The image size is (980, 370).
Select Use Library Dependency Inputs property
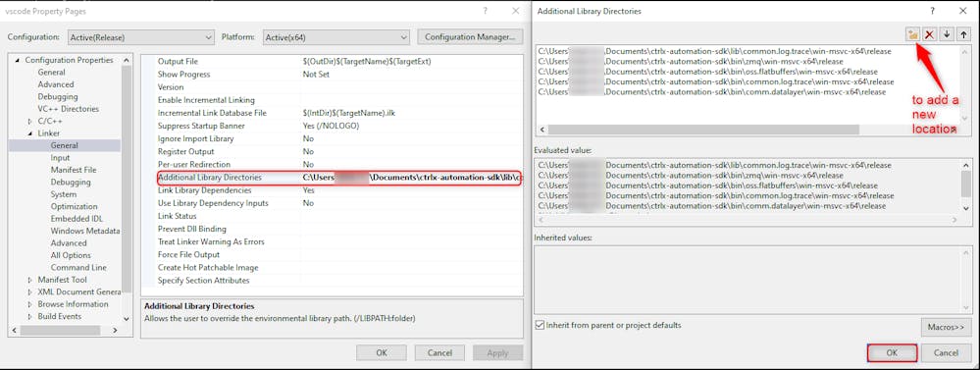[338, 203]
